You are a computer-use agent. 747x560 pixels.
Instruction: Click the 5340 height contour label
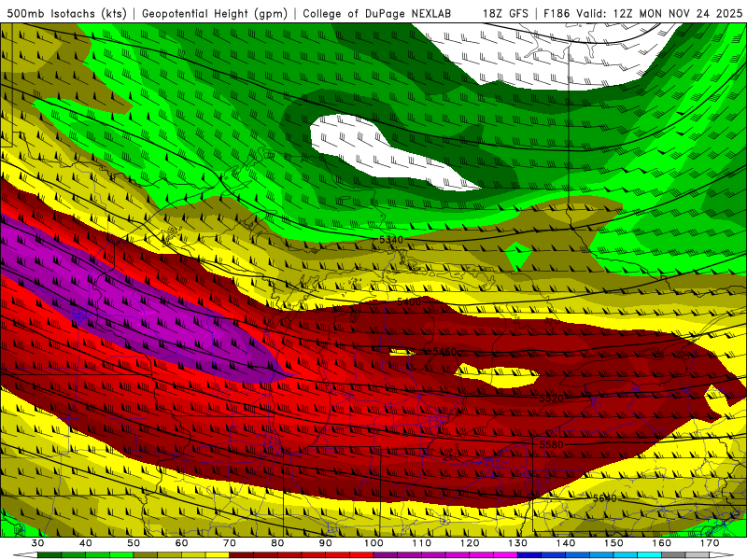pos(391,240)
